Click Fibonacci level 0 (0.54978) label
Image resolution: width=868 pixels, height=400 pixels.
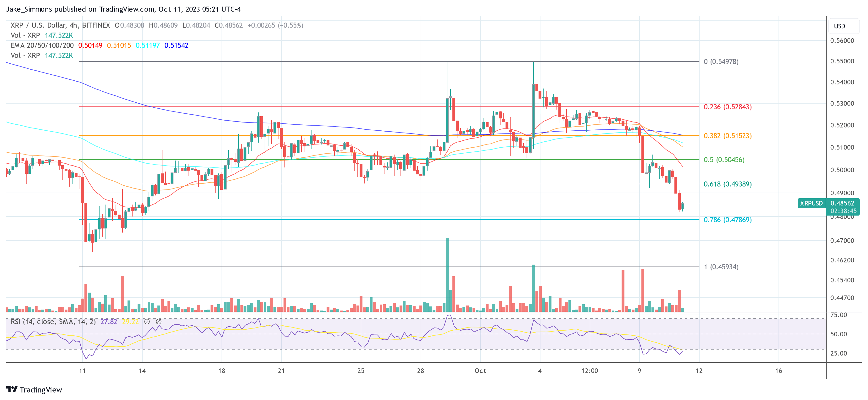[721, 62]
